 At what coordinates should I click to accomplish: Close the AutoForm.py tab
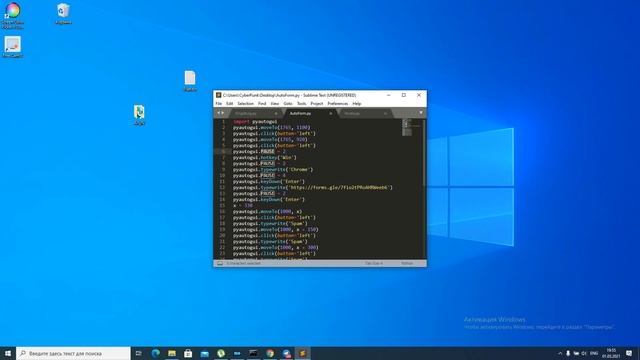[x=331, y=113]
